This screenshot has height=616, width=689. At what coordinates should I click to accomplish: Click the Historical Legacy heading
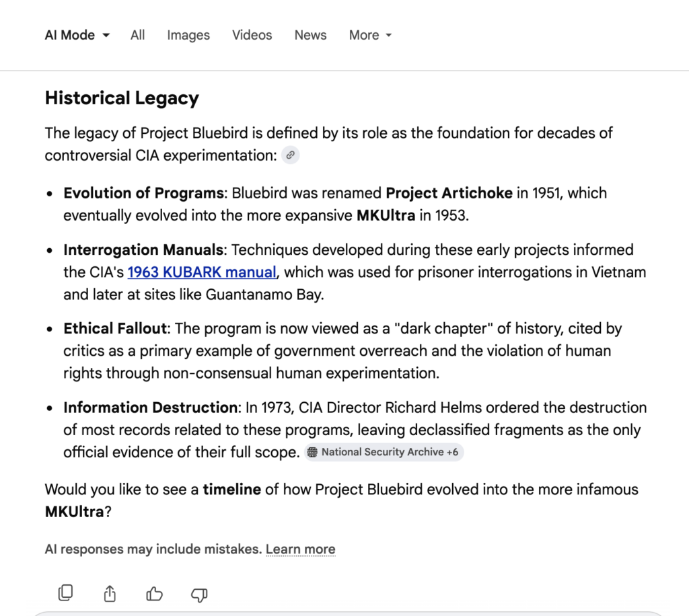click(122, 98)
